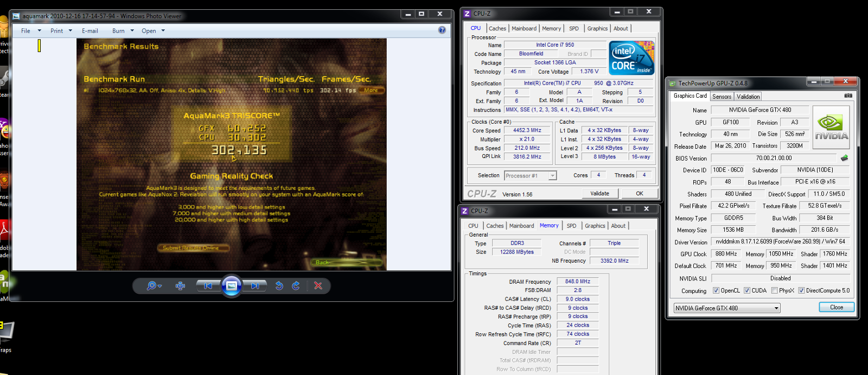Image resolution: width=868 pixels, height=375 pixels.
Task: Click the Intel Core i7 logo in CPU-Z
Action: click(631, 58)
